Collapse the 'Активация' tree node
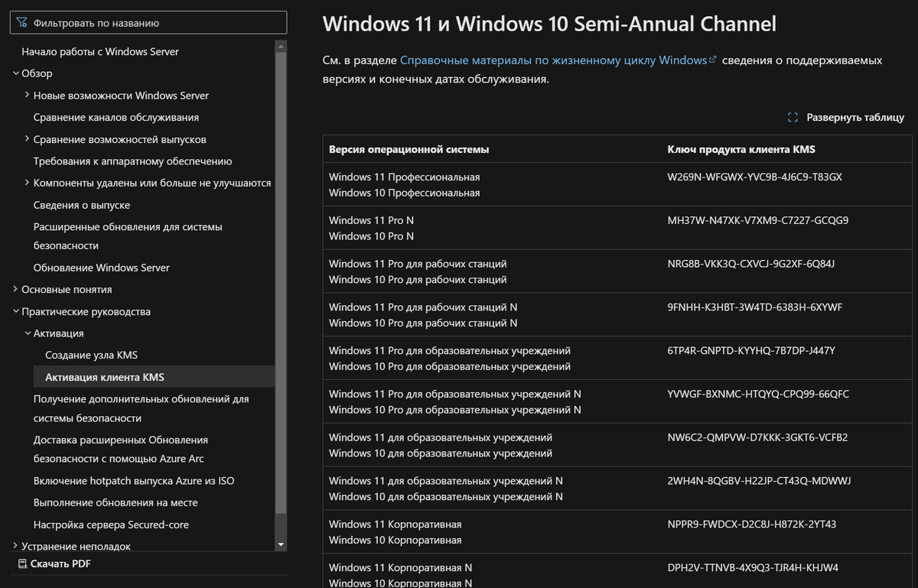Screen dimensions: 918x588 28,333
